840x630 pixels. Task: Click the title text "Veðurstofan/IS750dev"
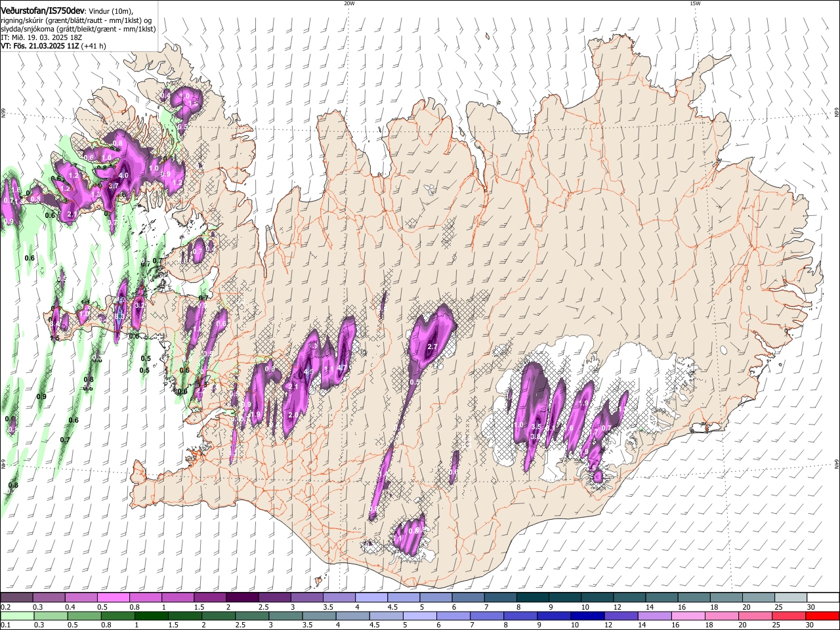(x=43, y=11)
